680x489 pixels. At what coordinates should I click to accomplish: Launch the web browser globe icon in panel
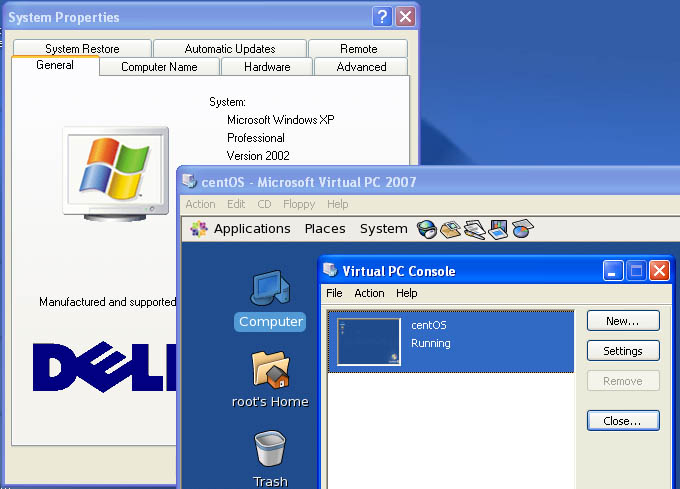pyautogui.click(x=427, y=229)
